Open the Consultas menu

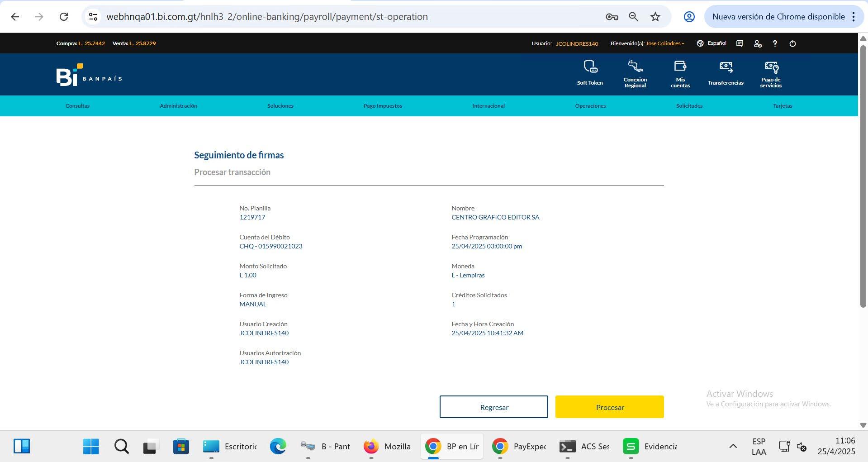pyautogui.click(x=77, y=106)
